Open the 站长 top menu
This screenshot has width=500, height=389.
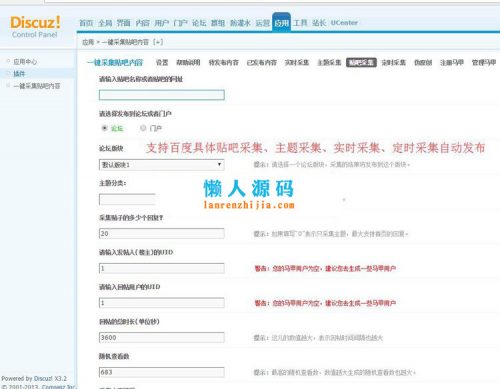pos(319,23)
